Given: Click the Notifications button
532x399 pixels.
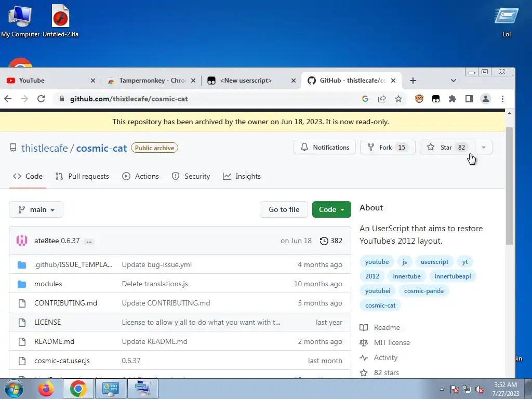Looking at the screenshot, I should 325,147.
